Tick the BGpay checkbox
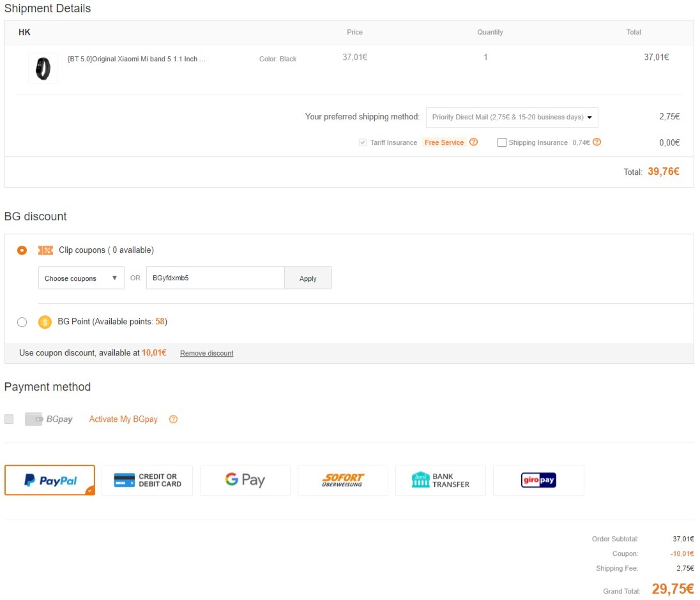Viewport: 700px width, 600px height. click(x=9, y=419)
